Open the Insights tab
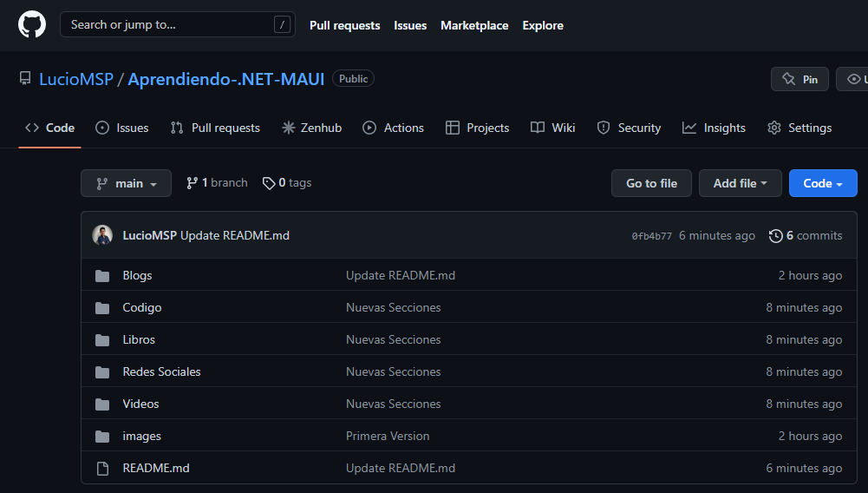868x493 pixels. [714, 128]
